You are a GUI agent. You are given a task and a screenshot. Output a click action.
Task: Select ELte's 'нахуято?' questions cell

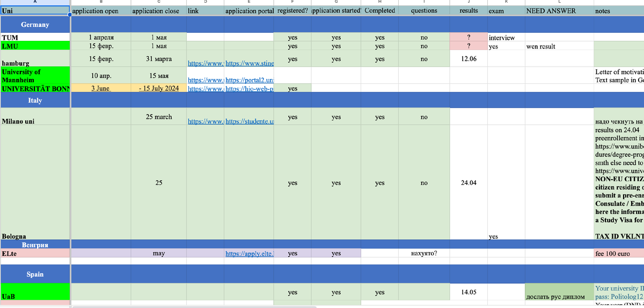point(424,253)
